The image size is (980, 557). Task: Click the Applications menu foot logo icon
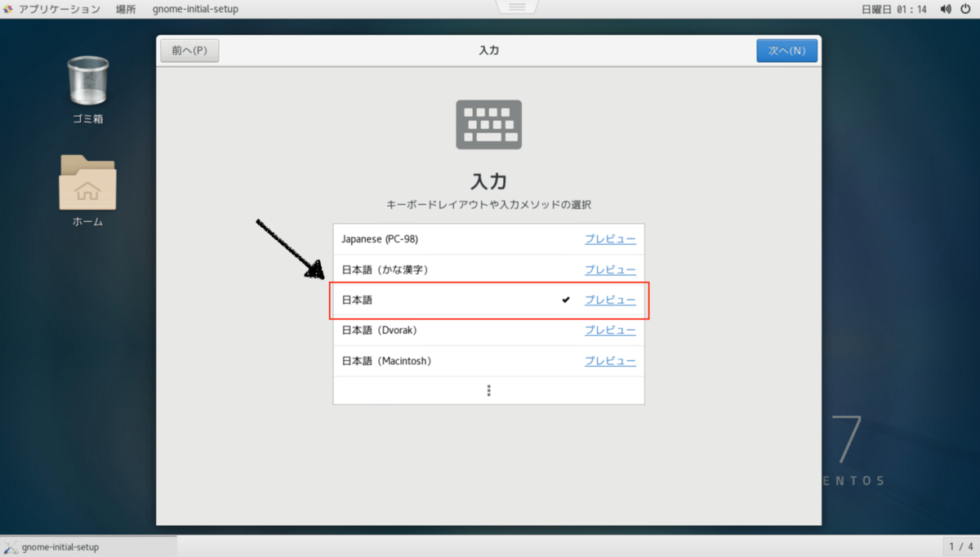(x=9, y=9)
